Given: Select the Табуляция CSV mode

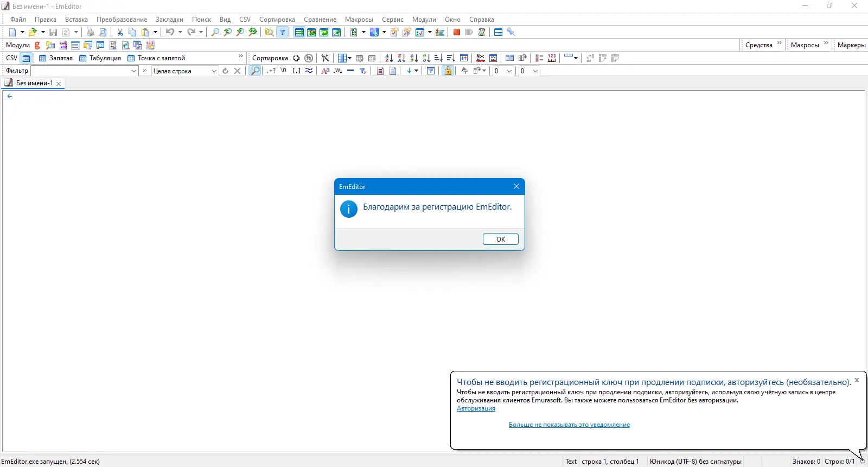Looking at the screenshot, I should [x=100, y=58].
